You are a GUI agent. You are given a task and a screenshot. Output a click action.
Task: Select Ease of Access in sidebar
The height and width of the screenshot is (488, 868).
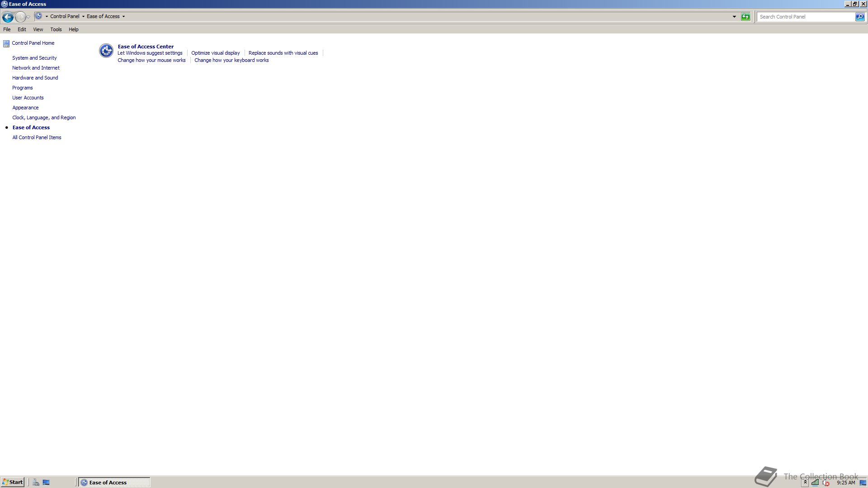tap(31, 127)
